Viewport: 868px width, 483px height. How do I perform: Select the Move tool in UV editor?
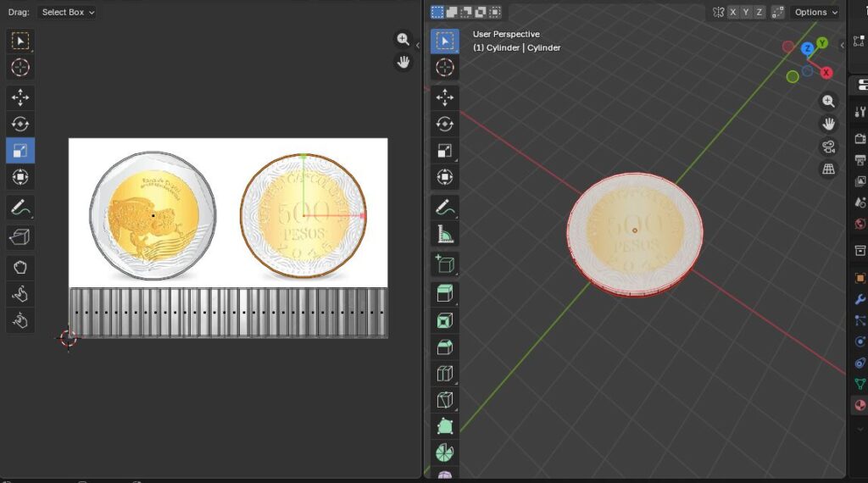pyautogui.click(x=20, y=97)
